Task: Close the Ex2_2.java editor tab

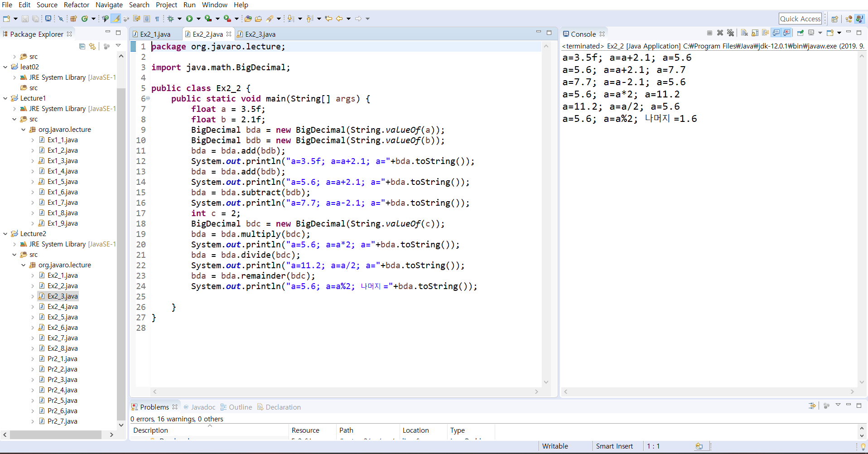Action: (229, 34)
